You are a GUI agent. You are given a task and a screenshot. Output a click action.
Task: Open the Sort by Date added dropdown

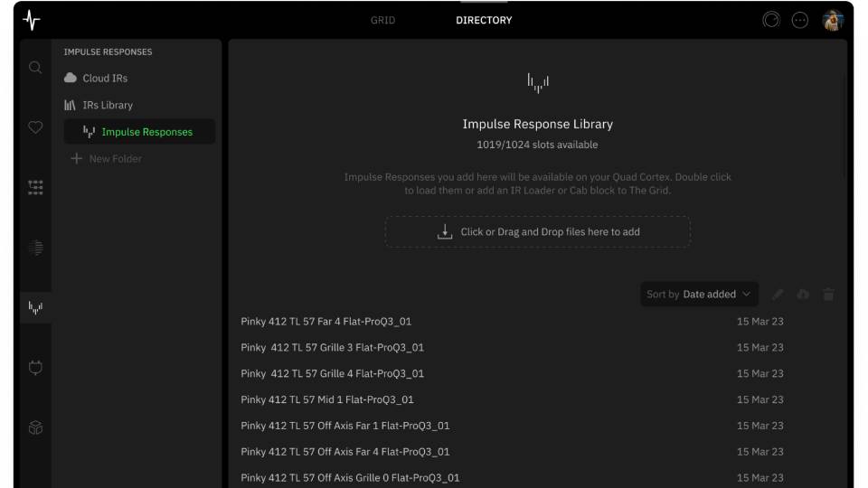[x=699, y=294]
